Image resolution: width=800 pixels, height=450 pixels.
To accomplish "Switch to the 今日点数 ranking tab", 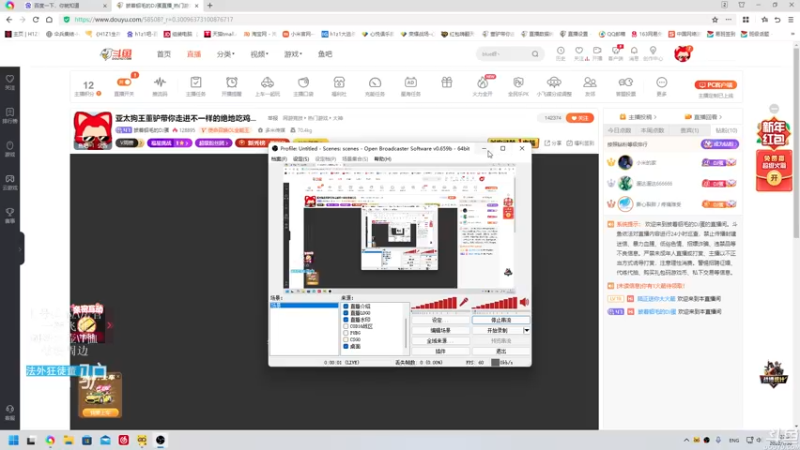I will [619, 131].
